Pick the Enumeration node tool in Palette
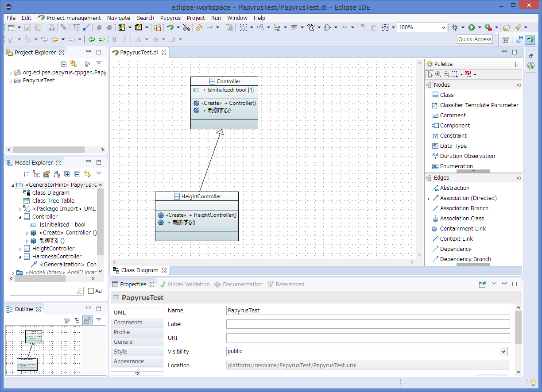The width and height of the screenshot is (542, 392). coord(456,166)
